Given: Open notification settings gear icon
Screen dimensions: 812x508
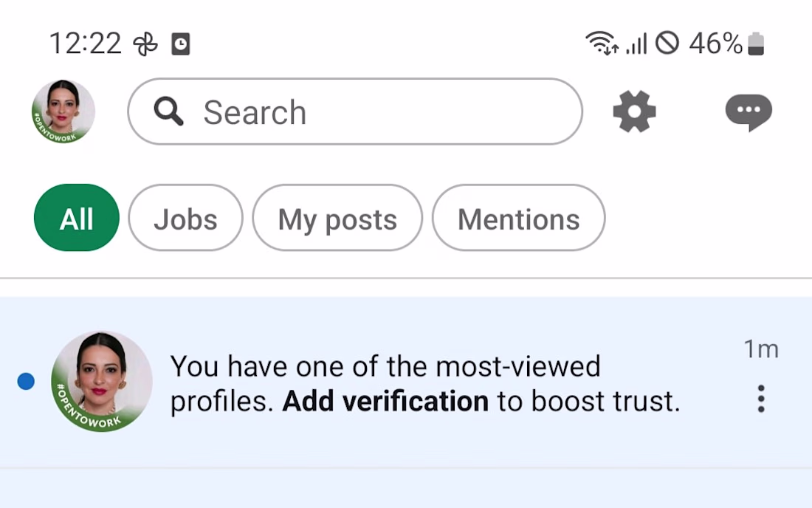Looking at the screenshot, I should point(634,111).
